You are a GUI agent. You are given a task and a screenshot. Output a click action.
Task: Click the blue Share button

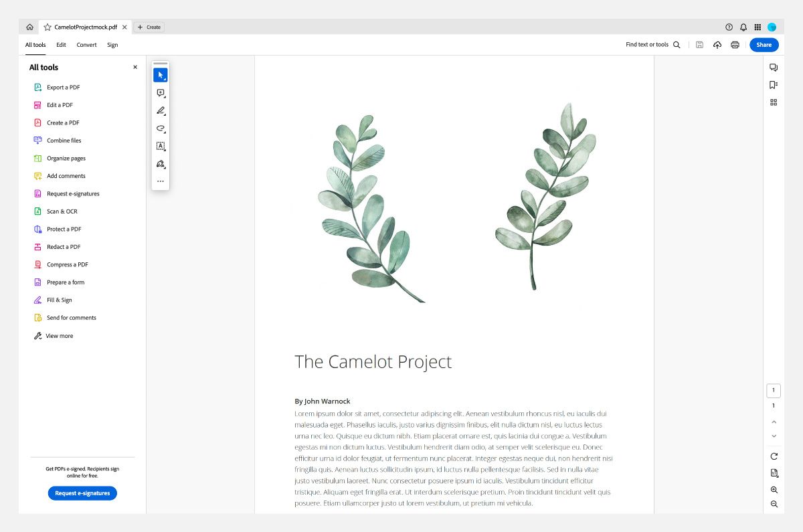point(764,45)
